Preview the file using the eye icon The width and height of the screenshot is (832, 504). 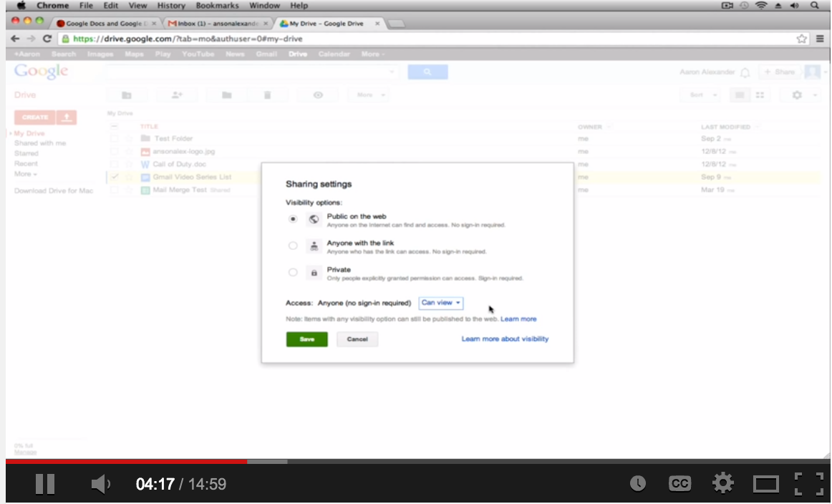(317, 94)
